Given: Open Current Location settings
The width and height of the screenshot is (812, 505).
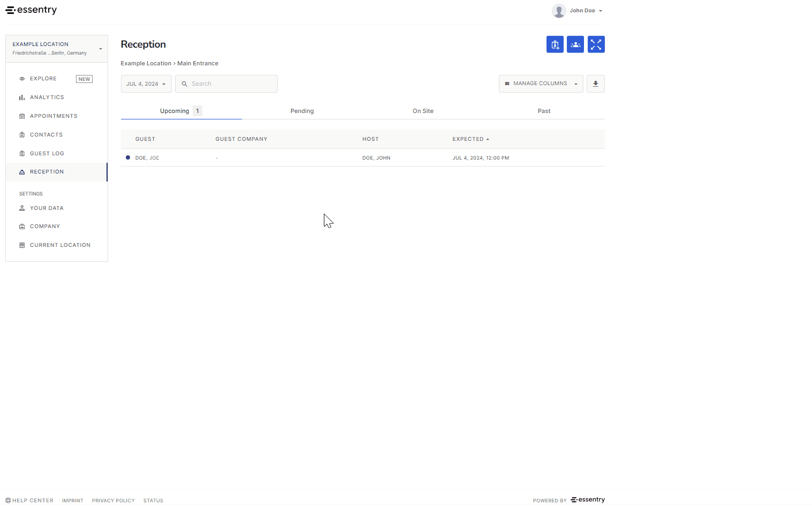Looking at the screenshot, I should pos(60,245).
